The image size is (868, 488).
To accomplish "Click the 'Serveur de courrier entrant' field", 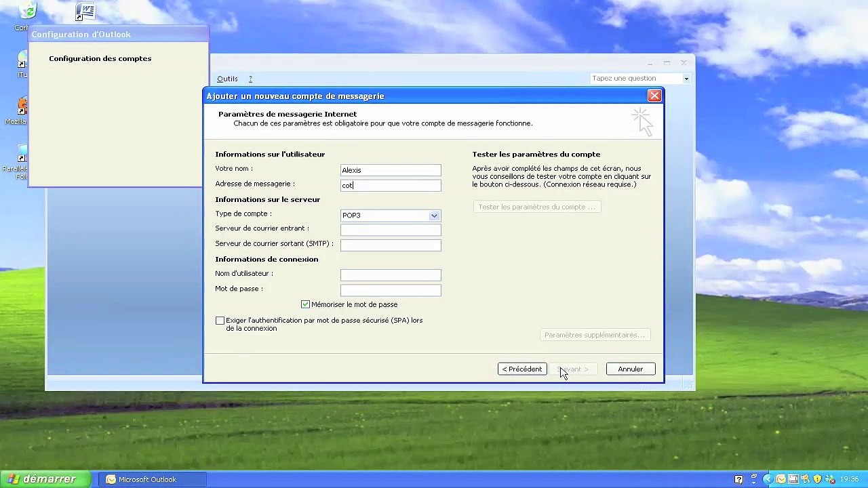I will coord(391,230).
